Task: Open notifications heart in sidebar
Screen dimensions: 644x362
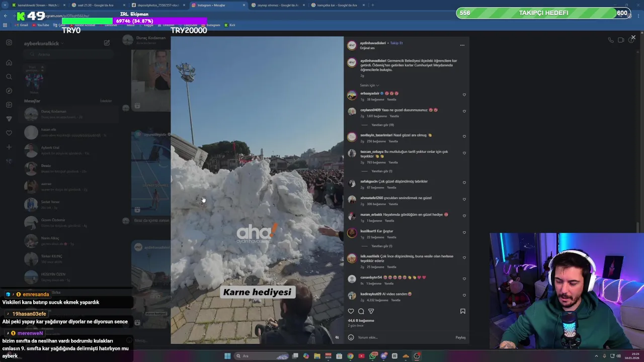Action: click(x=9, y=133)
